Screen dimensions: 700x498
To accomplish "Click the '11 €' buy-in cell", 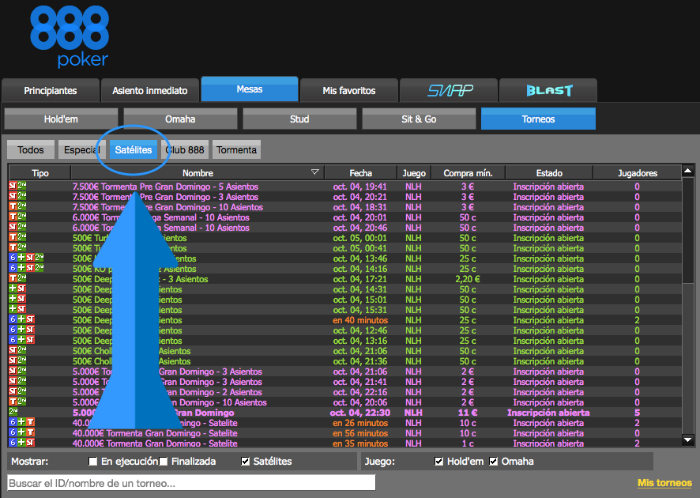I will point(467,413).
